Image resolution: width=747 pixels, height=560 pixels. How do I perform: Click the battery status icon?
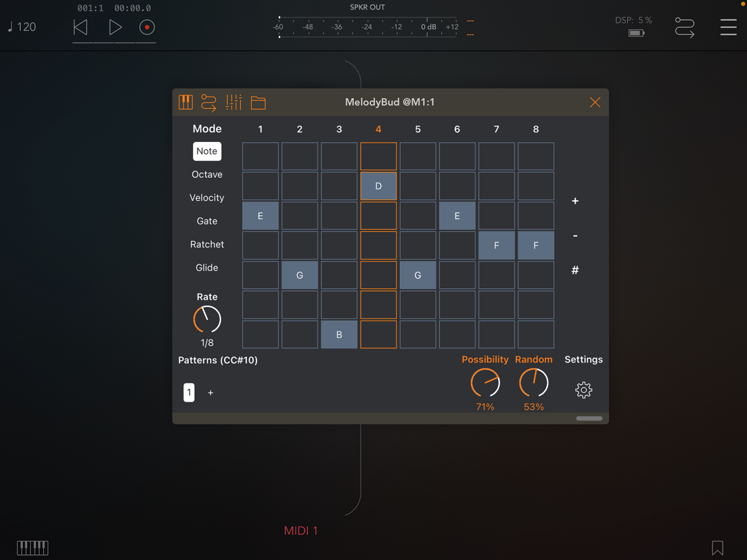637,33
